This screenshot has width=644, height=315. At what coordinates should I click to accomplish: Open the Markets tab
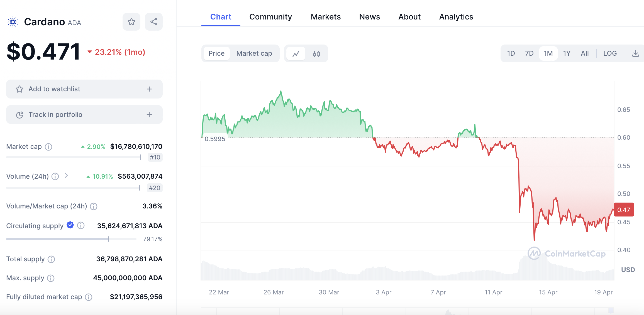click(x=326, y=17)
